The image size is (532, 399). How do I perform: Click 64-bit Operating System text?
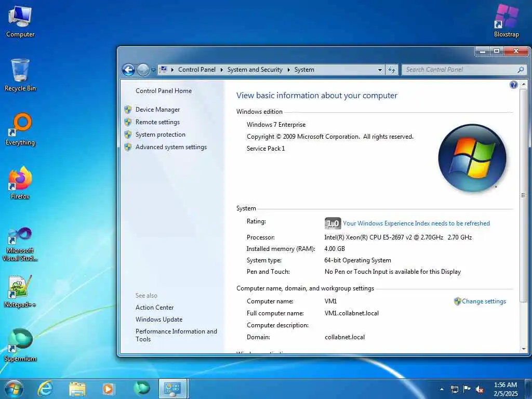357,260
